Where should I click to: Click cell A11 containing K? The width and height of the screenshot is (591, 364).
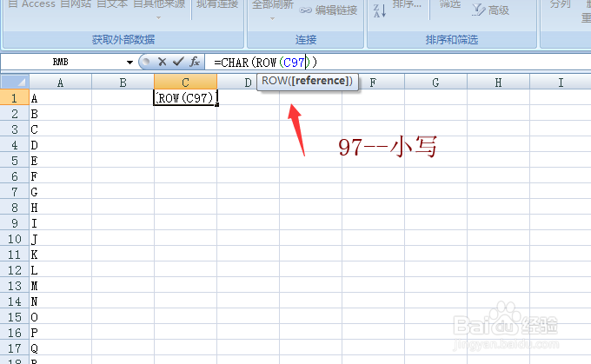60,255
